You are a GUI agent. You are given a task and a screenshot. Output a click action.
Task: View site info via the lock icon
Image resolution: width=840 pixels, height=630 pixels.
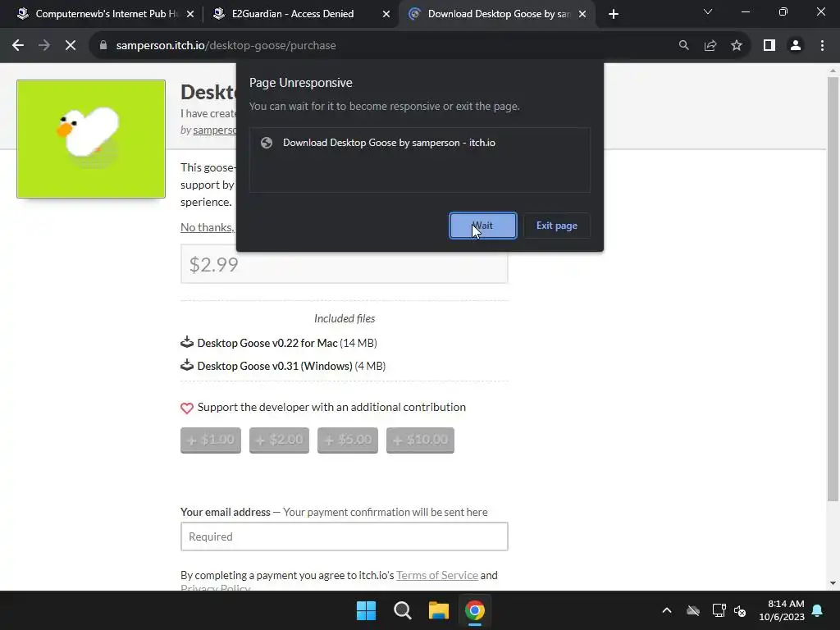click(103, 46)
